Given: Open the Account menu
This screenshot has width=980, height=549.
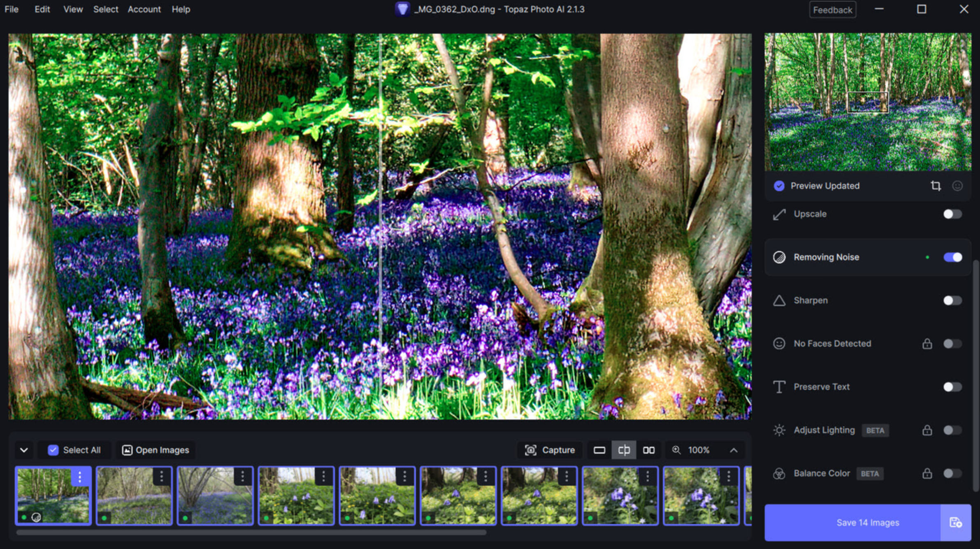Looking at the screenshot, I should pos(144,9).
